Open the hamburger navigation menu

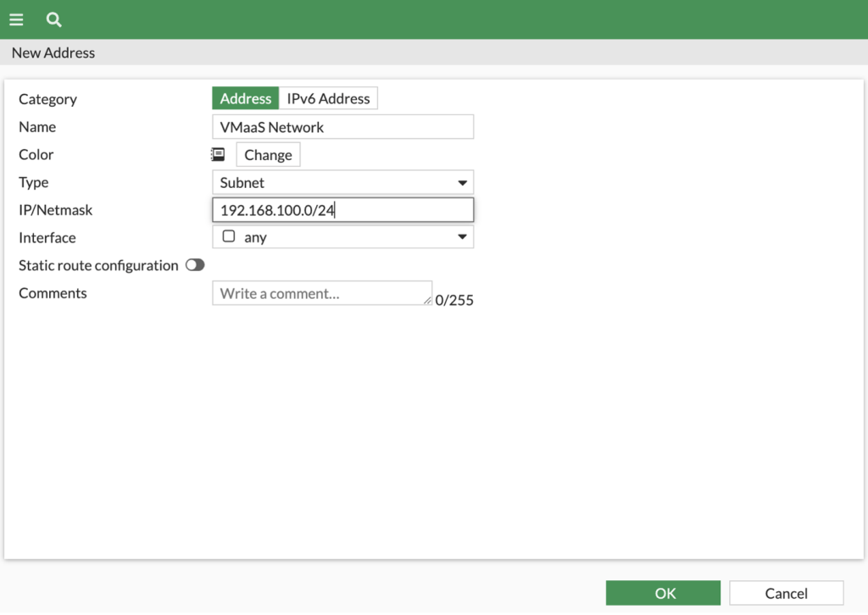(16, 19)
